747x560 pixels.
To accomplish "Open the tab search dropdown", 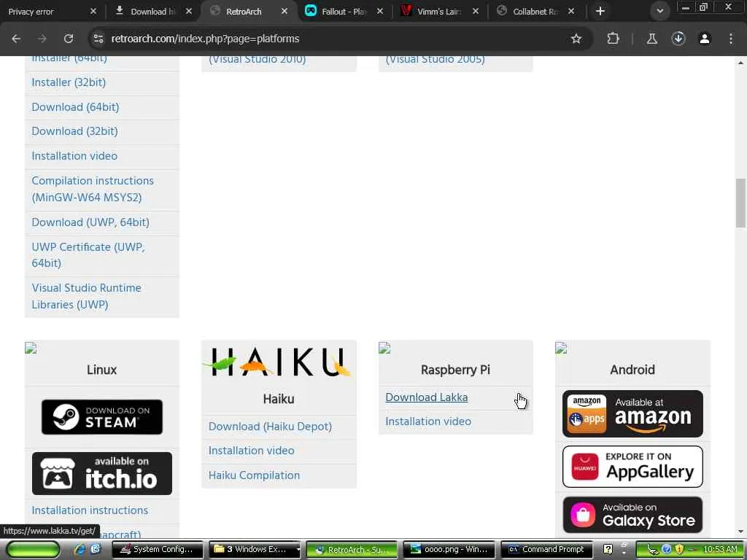I will pyautogui.click(x=659, y=12).
